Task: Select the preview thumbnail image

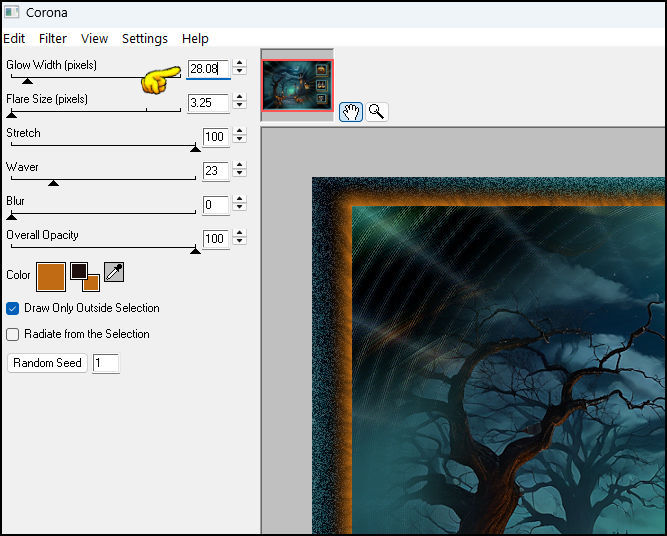Action: point(297,85)
